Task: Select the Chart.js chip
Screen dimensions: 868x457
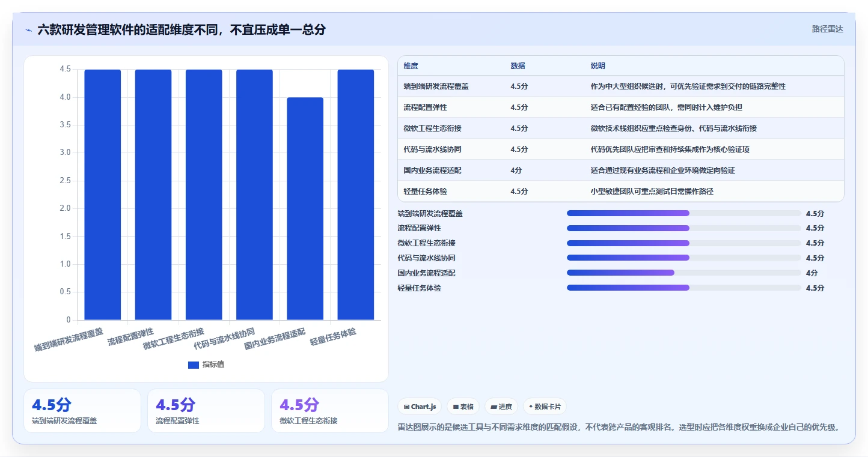Action: [420, 407]
